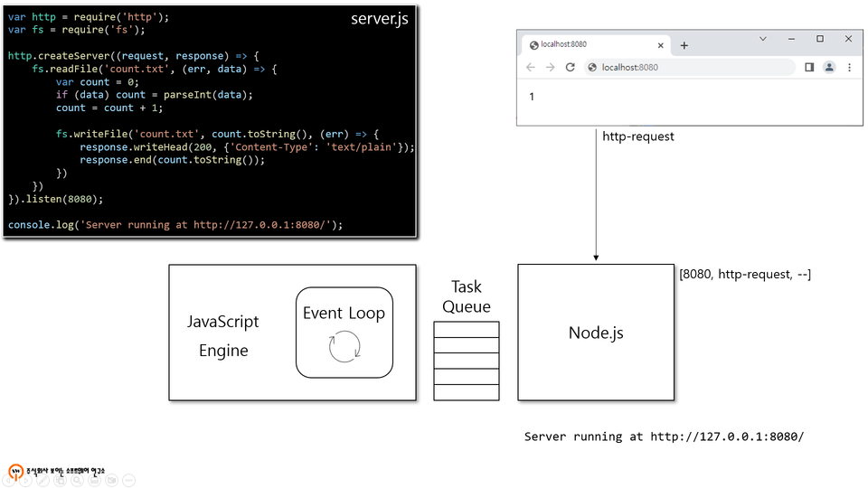Image resolution: width=868 pixels, height=488 pixels.
Task: Select the localhost:8080 browser tab
Action: (596, 45)
